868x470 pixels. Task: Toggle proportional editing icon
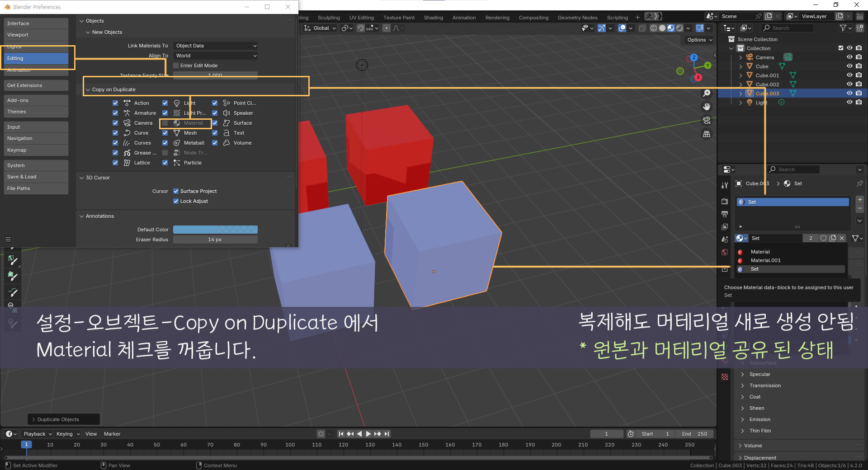pos(386,28)
